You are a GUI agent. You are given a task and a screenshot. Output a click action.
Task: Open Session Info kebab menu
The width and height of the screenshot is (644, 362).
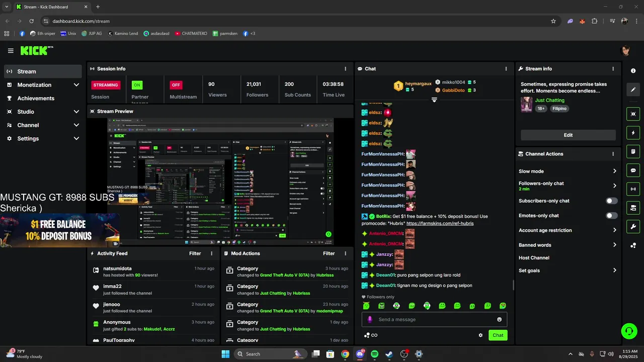pos(345,69)
